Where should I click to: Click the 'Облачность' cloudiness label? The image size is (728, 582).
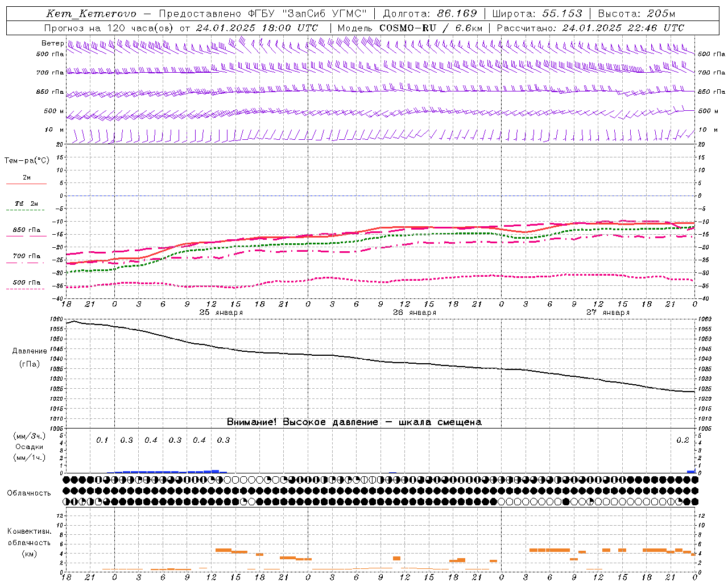pyautogui.click(x=29, y=493)
